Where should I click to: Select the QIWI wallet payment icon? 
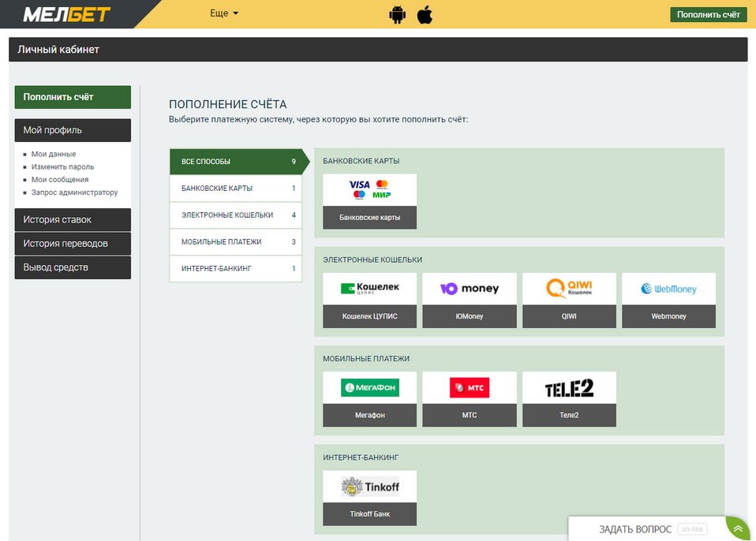(569, 288)
